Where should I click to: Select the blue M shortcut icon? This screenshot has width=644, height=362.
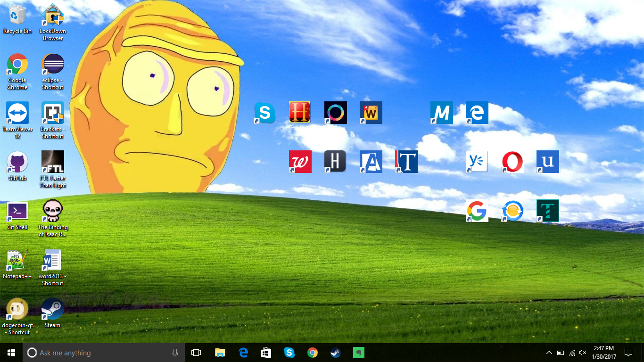442,113
